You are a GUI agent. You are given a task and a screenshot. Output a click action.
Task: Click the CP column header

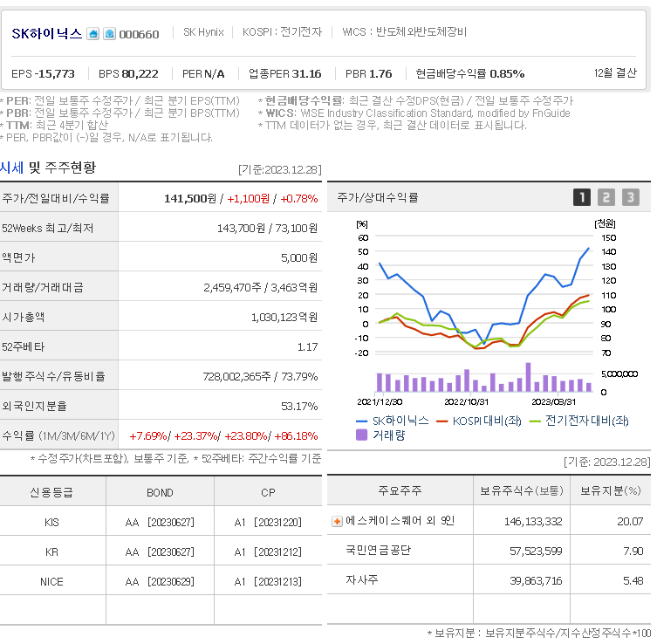click(x=268, y=492)
